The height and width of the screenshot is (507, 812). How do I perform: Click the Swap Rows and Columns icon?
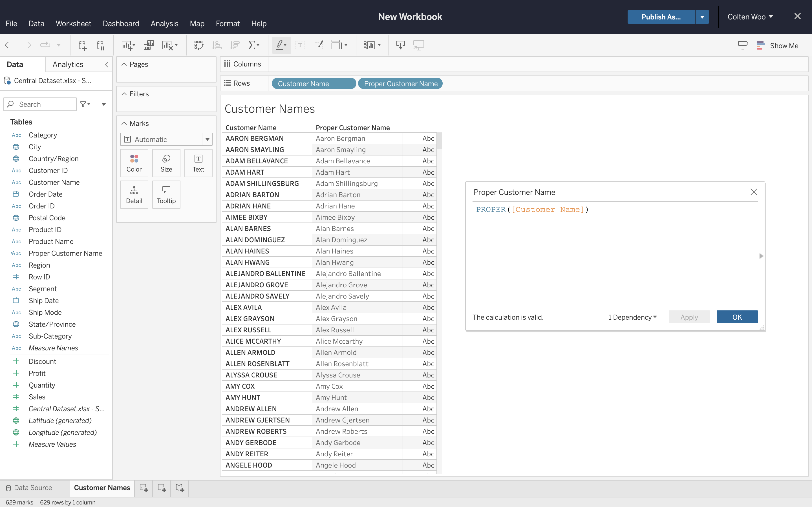pos(199,45)
